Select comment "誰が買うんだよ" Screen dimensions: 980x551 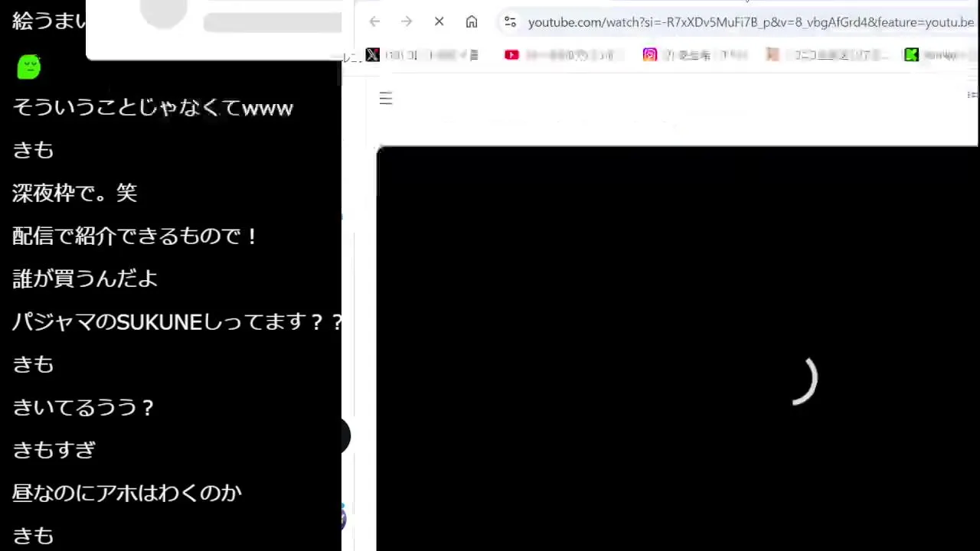pos(85,279)
